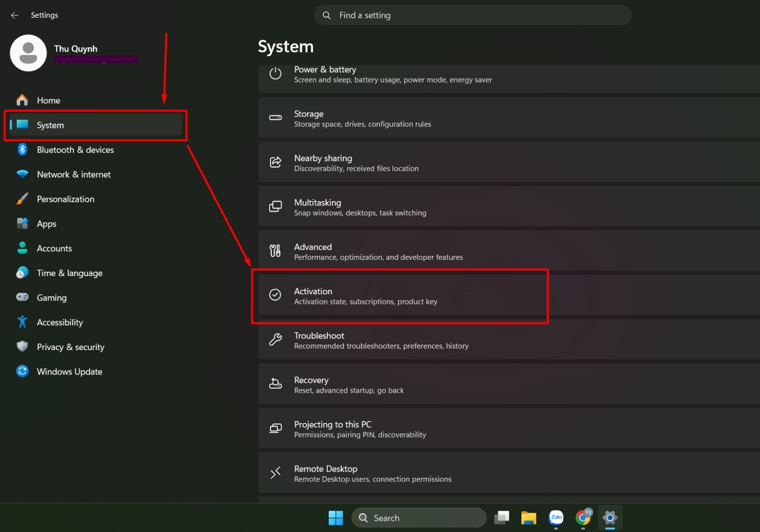Click the System monitor icon in sidebar
Viewport: 760px width, 532px height.
(22, 125)
